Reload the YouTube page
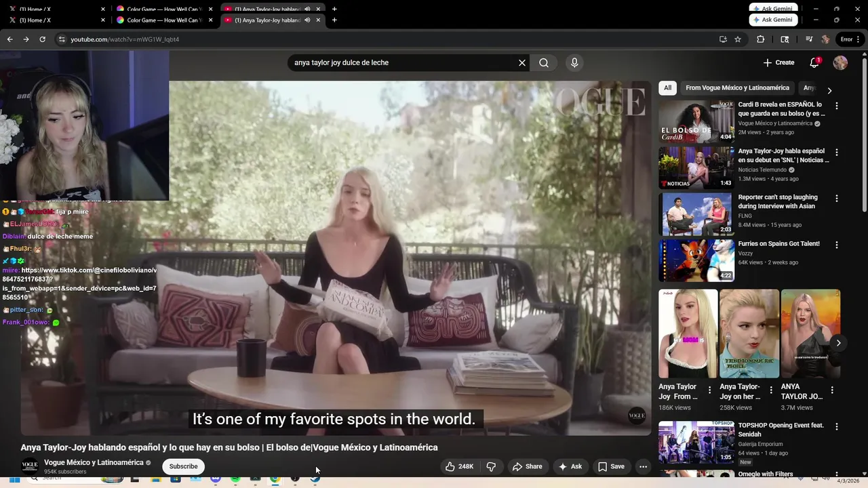 tap(42, 39)
